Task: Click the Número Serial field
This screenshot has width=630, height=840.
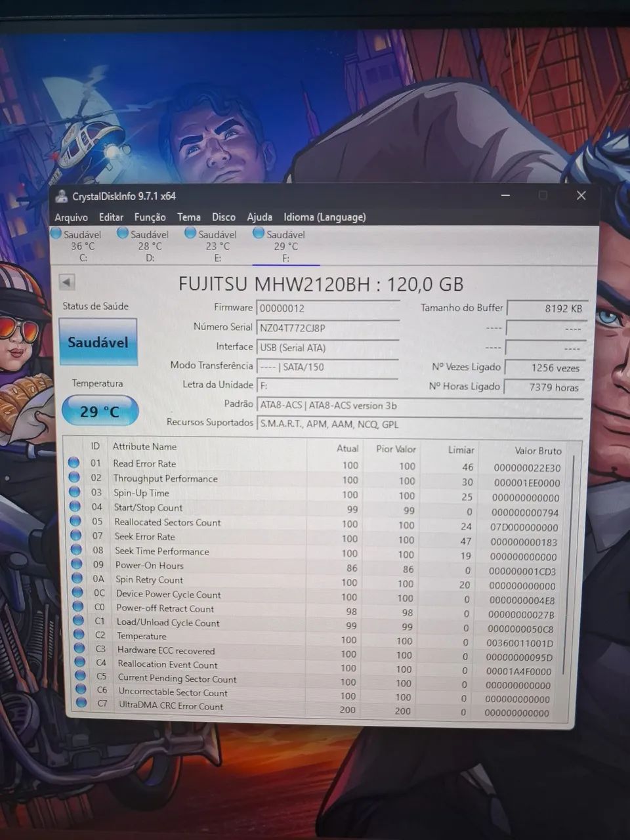Action: 327,328
